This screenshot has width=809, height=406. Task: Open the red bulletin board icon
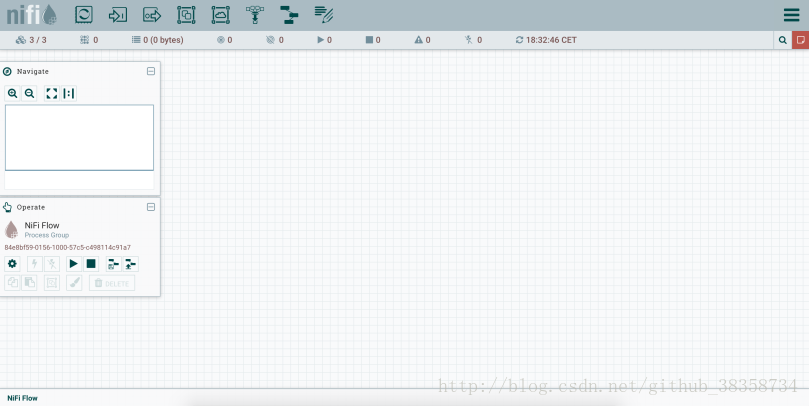click(x=801, y=40)
